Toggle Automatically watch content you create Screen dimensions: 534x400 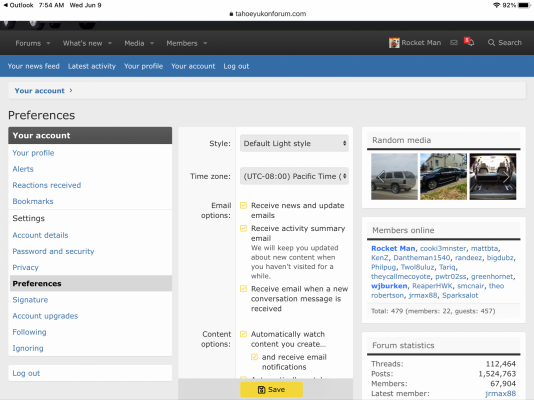tap(243, 334)
